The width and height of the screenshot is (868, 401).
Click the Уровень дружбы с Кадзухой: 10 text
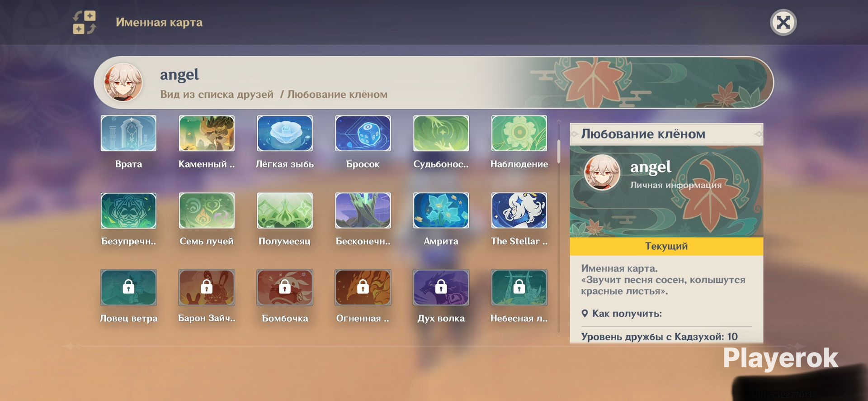pyautogui.click(x=659, y=337)
